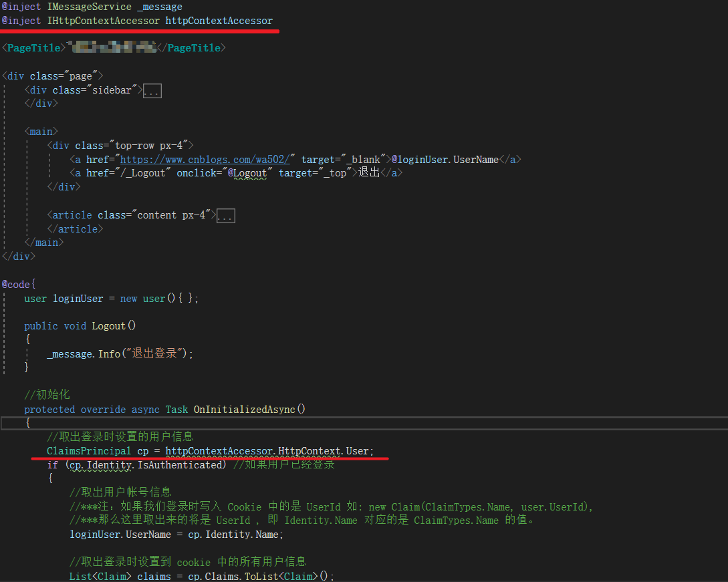This screenshot has height=582, width=728.
Task: Open the cnblogs.com/wa502 hyperlink
Action: (205, 160)
